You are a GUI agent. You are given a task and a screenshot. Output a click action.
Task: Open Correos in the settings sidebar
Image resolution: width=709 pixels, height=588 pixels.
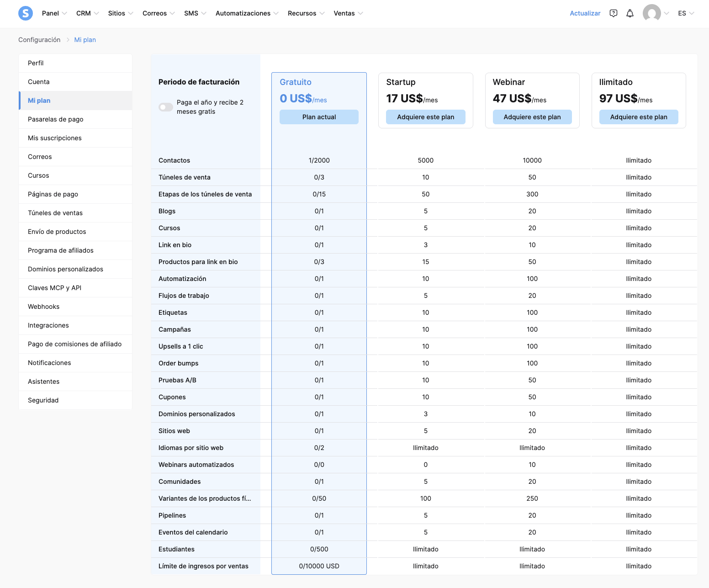click(x=75, y=157)
